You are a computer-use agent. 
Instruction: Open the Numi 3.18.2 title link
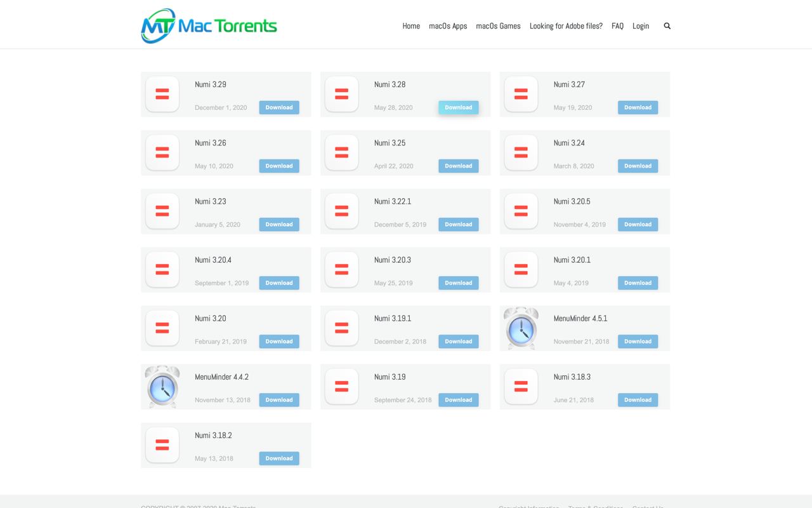213,435
